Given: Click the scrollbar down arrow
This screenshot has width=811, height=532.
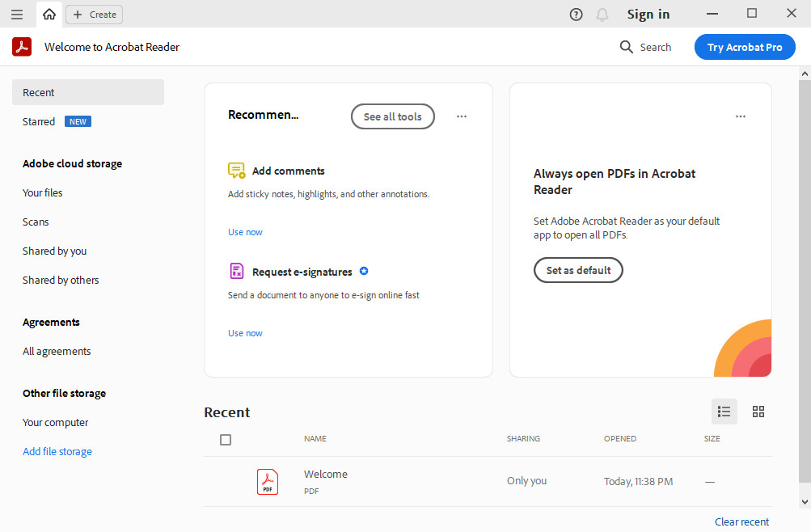Looking at the screenshot, I should click(x=805, y=501).
